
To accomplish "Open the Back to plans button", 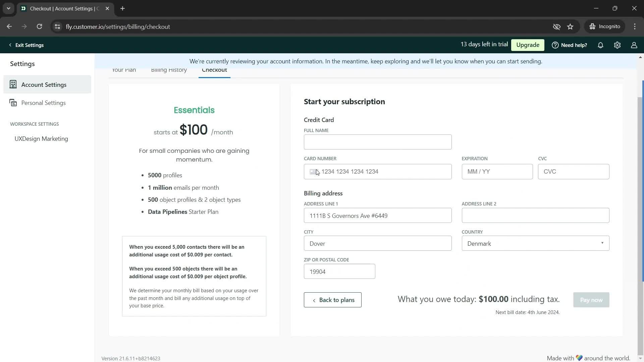I will click(333, 300).
